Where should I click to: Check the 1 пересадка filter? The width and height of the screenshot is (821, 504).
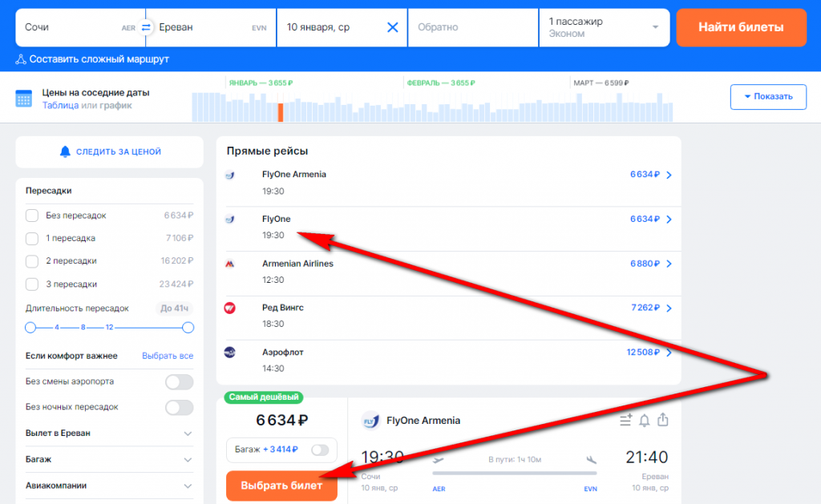pos(32,239)
